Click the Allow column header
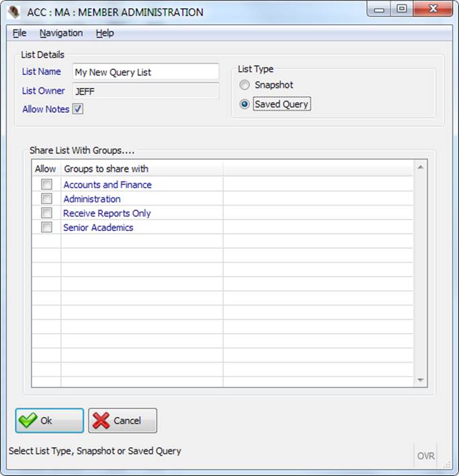The image size is (459, 476). click(46, 169)
